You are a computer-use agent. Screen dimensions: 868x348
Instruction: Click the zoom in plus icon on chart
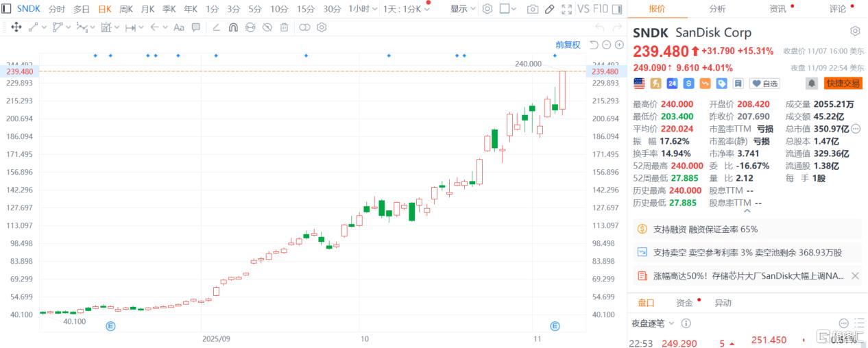(x=619, y=45)
